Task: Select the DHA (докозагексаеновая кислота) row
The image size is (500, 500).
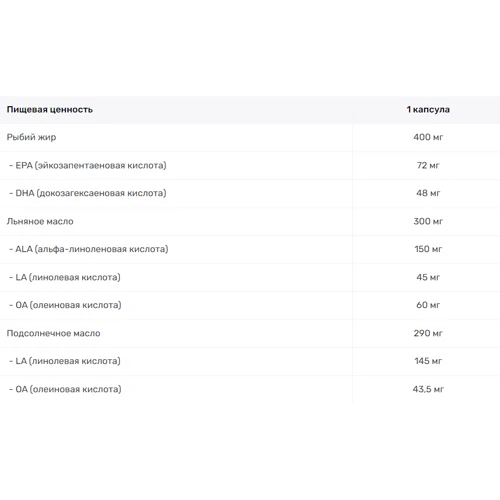Action: click(250, 193)
